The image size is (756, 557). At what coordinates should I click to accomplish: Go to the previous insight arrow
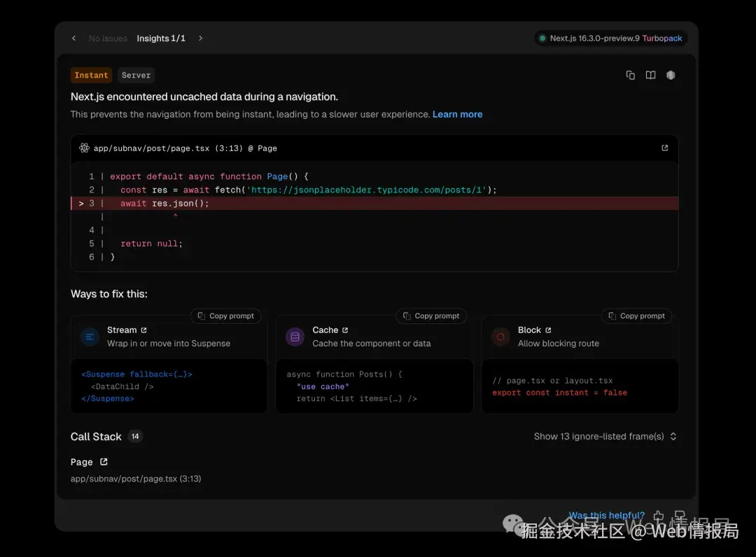[x=73, y=38]
